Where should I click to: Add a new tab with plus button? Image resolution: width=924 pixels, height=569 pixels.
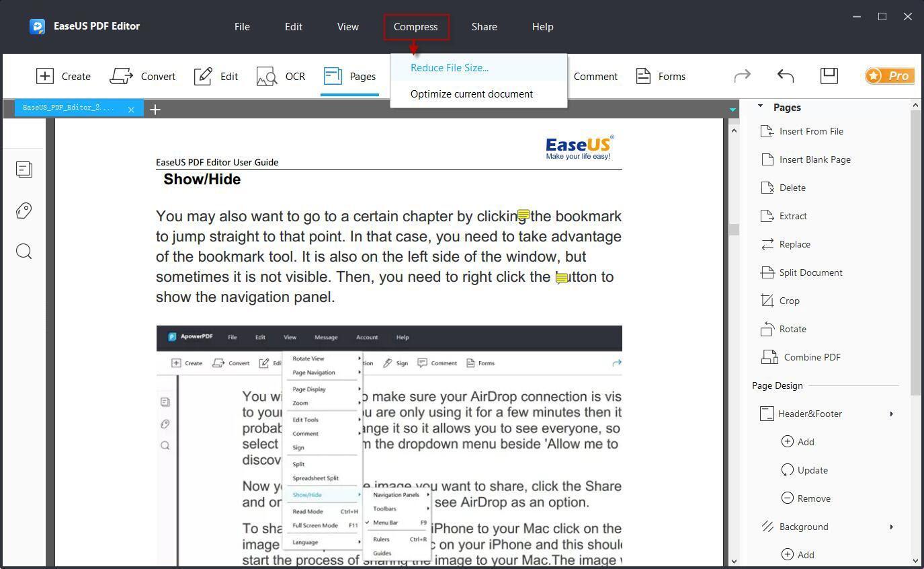(155, 109)
